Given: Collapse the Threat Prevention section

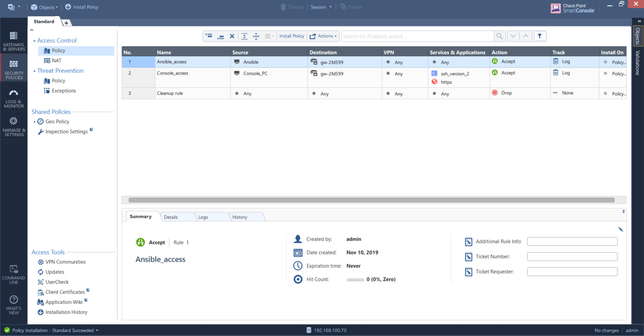Looking at the screenshot, I should (x=34, y=71).
